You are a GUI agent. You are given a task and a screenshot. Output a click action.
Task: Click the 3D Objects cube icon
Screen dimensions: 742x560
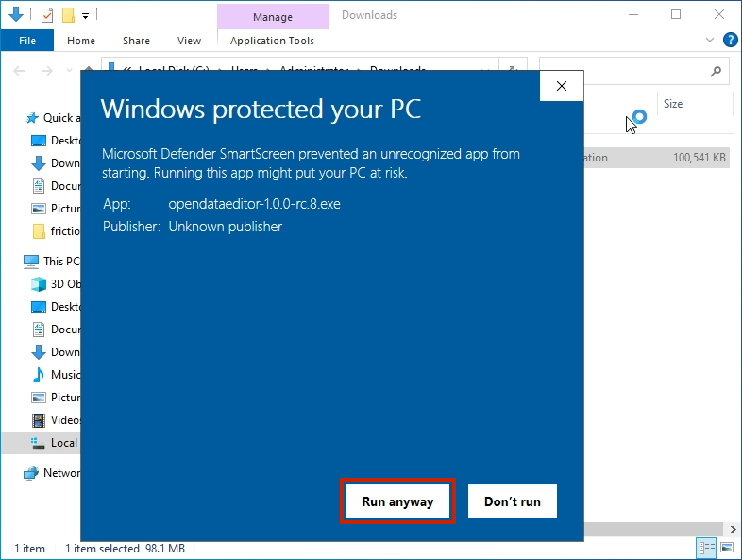(x=39, y=284)
